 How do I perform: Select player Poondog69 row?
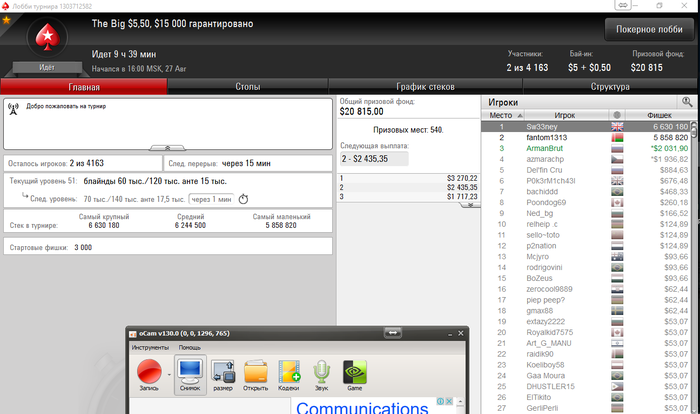point(586,202)
